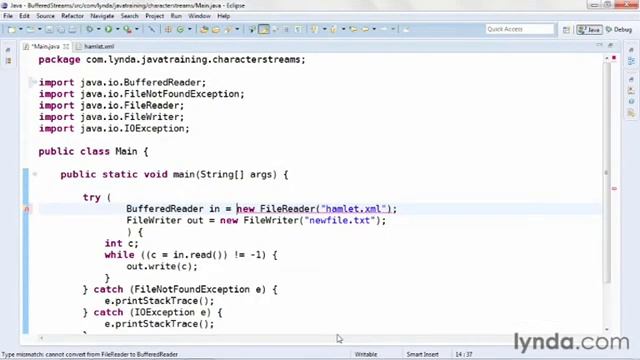Click the error marker beside BufferedReader line
Viewport: 640px width, 360px height.
[x=27, y=209]
